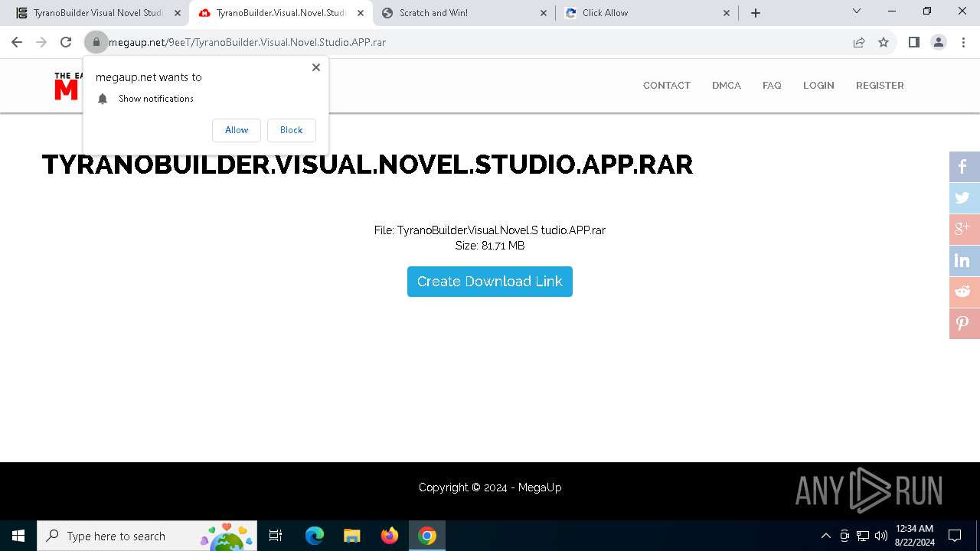This screenshot has height=551, width=980.
Task: Click the Size: 81.71 MB text
Action: pyautogui.click(x=490, y=246)
